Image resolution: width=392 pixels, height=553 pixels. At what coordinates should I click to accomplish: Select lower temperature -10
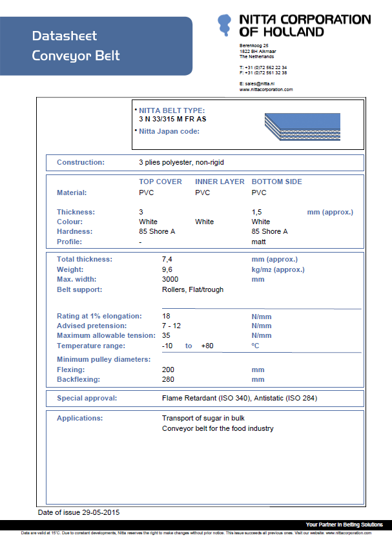point(167,346)
